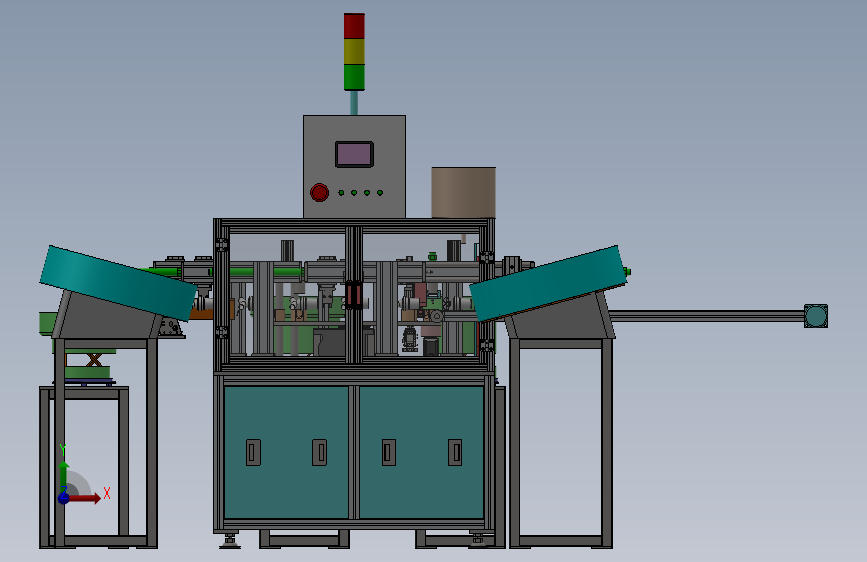The width and height of the screenshot is (867, 562).
Task: Select the signal tower's teal support pole
Action: [x=354, y=103]
